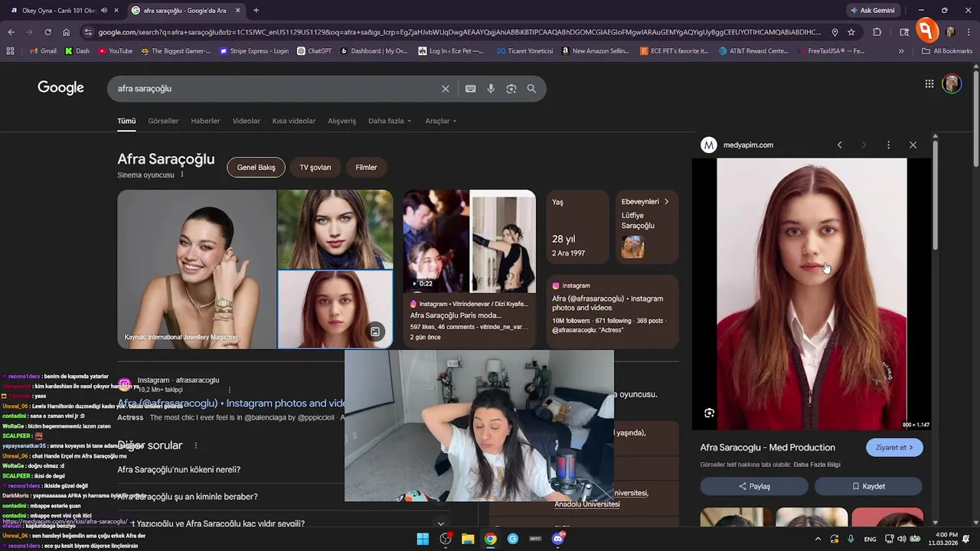Open Discord from the taskbar
The height and width of the screenshot is (551, 980).
coord(558,539)
